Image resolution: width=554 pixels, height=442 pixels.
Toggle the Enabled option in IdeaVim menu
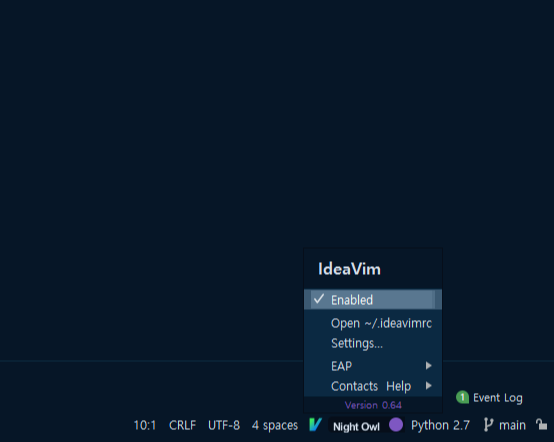point(373,300)
